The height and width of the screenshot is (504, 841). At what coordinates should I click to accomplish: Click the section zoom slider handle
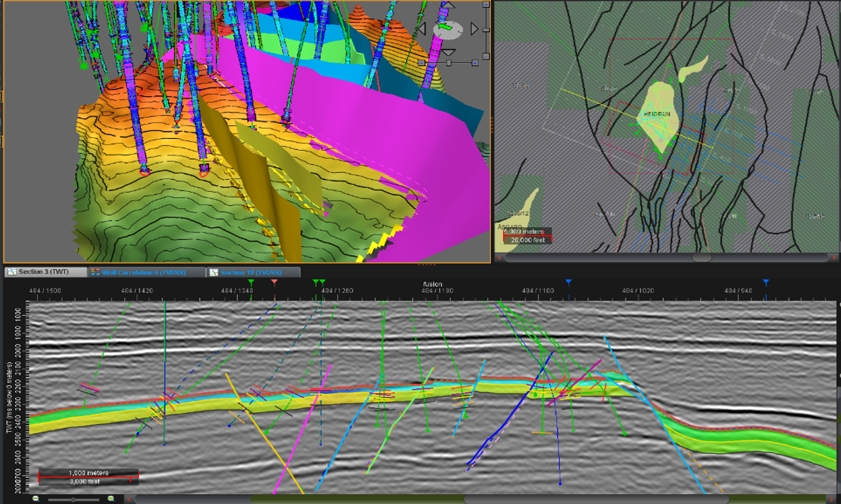tap(73, 500)
